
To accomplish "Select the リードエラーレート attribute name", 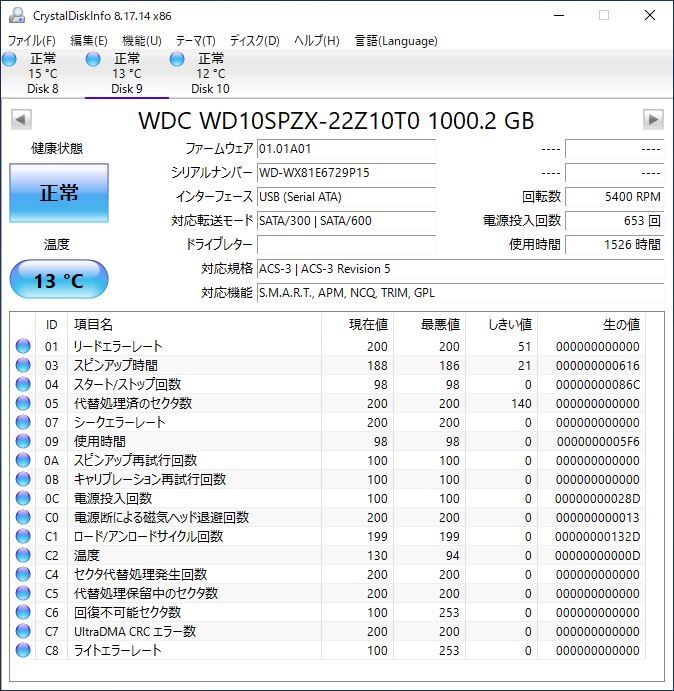I will point(118,346).
